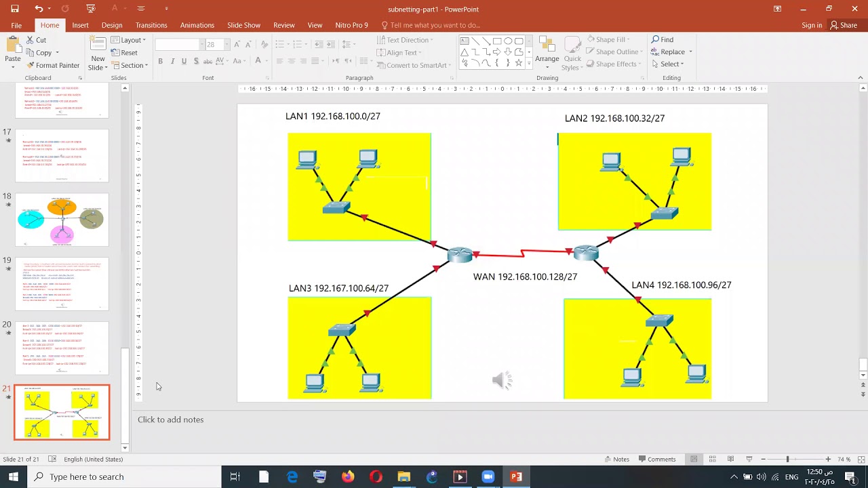Toggle Bold formatting
Viewport: 868px width, 488px height.
click(160, 61)
